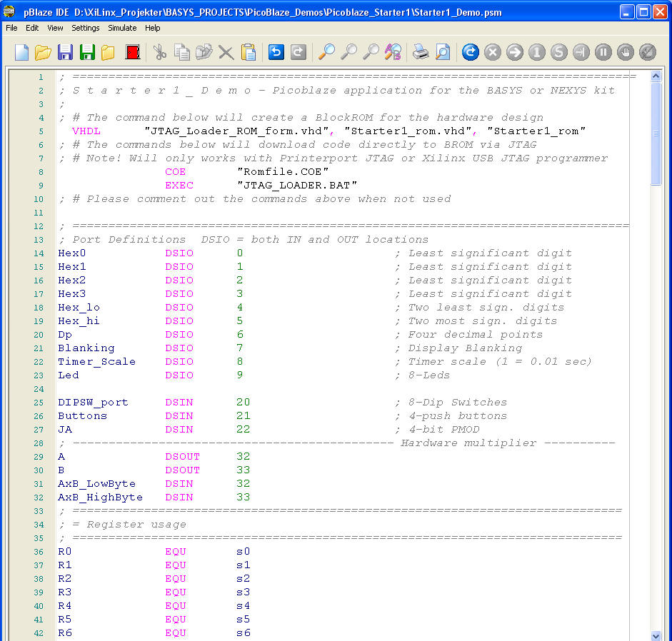Create a new file with the blank page icon
672x641 pixels.
pos(21,52)
